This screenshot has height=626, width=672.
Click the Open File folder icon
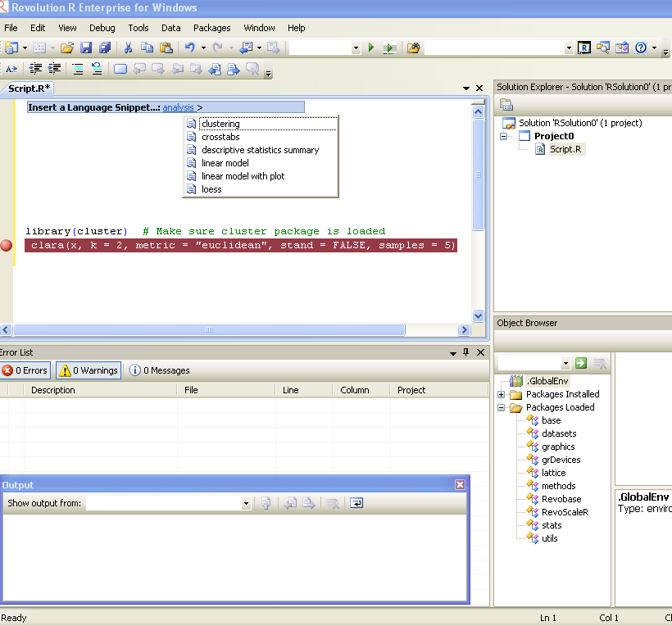[67, 48]
